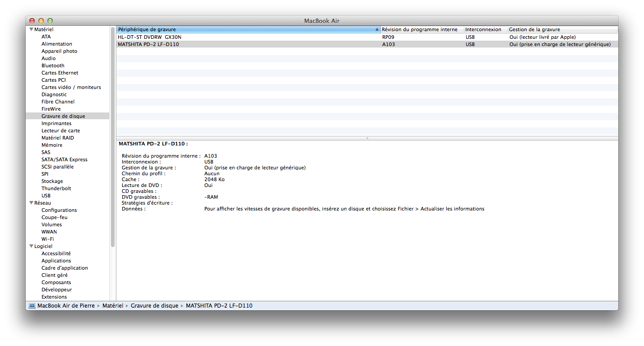Open Cartes vidéo / moniteurs
644x346 pixels.
pyautogui.click(x=71, y=87)
